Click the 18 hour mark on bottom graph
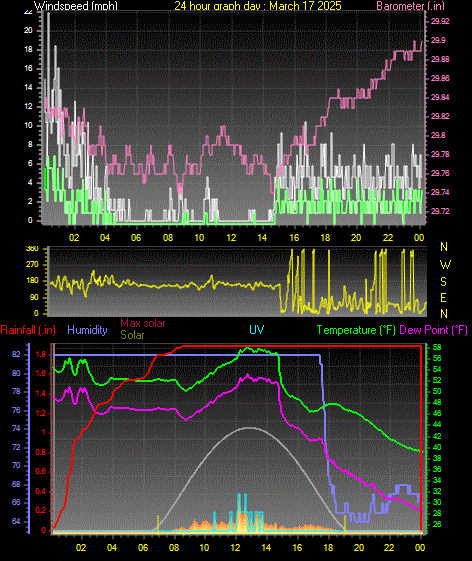Viewport: 472px width, 561px height. coord(328,547)
